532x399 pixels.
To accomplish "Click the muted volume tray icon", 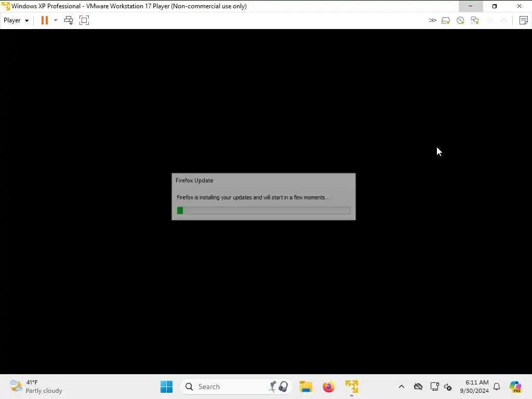I will pos(448,387).
